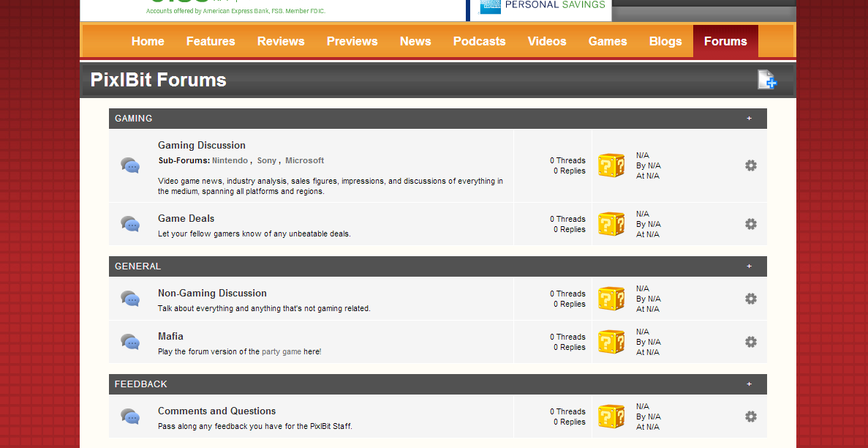Click 'By N/A' in Non-Gaming Discussion row
This screenshot has width=868, height=448.
click(x=648, y=298)
